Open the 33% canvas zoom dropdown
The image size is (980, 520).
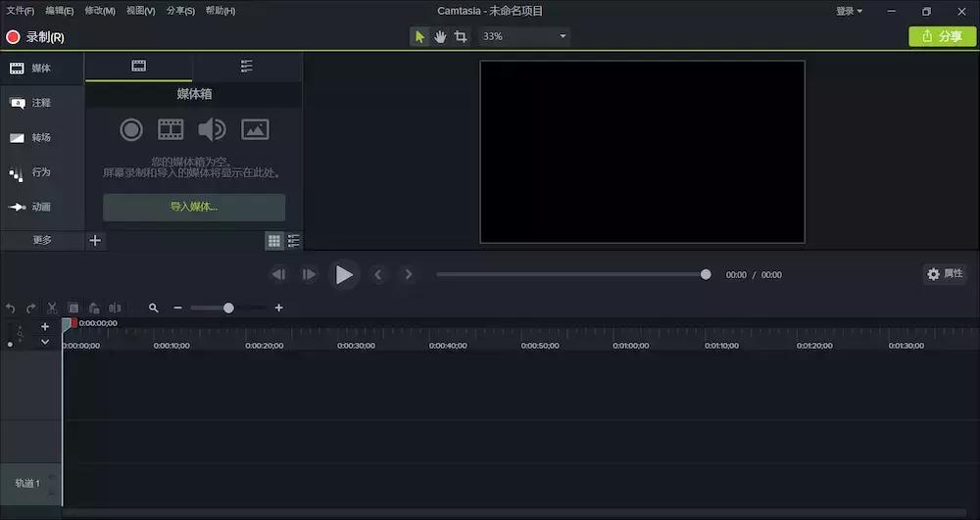tap(523, 37)
